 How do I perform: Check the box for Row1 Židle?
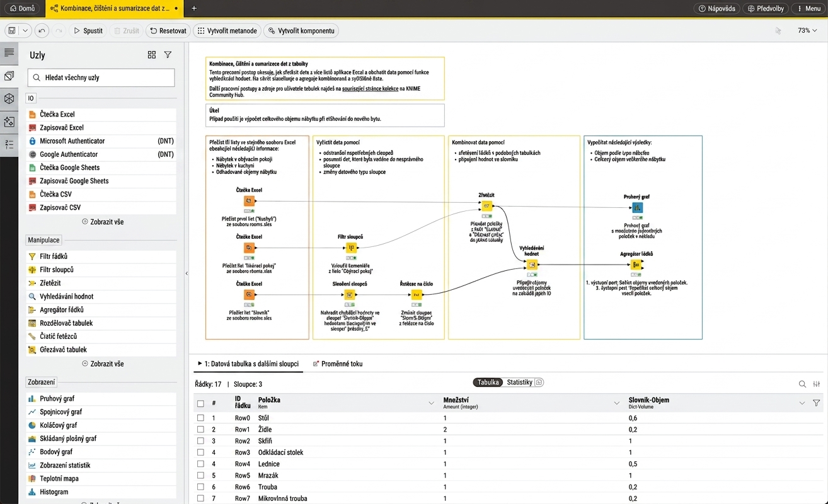(200, 429)
